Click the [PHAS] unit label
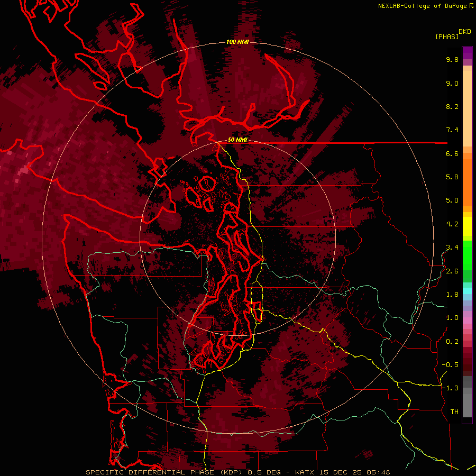476x476 pixels. coord(447,36)
